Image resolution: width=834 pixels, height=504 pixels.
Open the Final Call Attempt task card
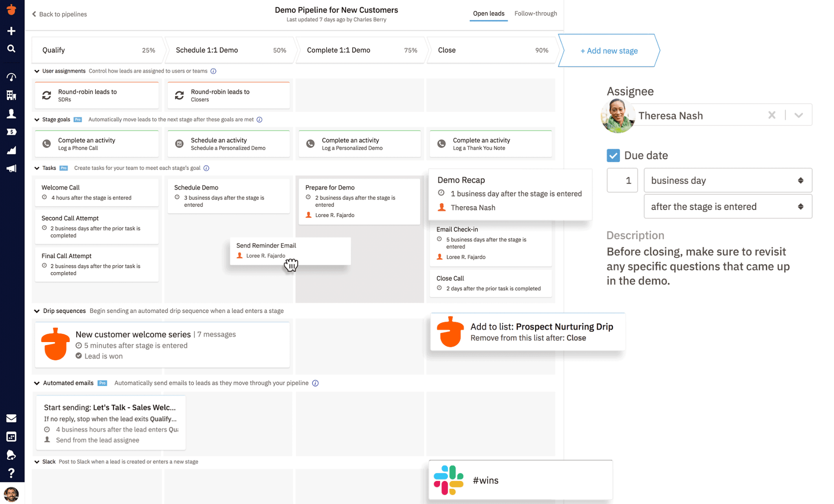(x=96, y=264)
